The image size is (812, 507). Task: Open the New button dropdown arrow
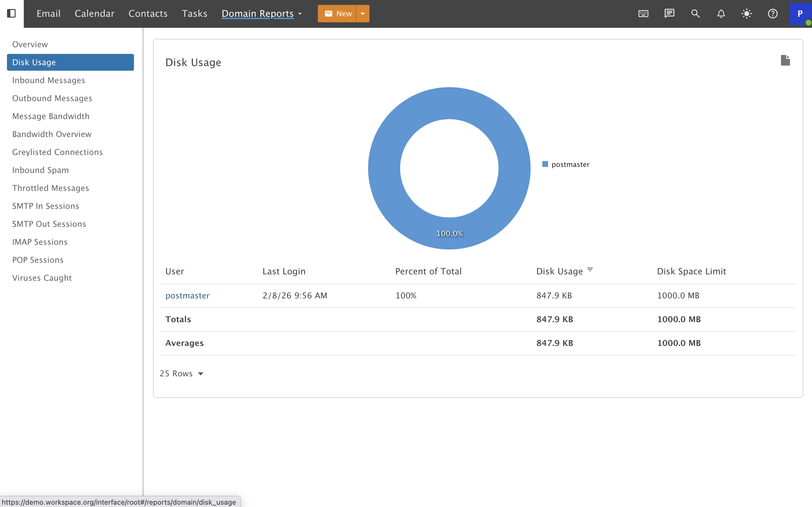point(362,13)
